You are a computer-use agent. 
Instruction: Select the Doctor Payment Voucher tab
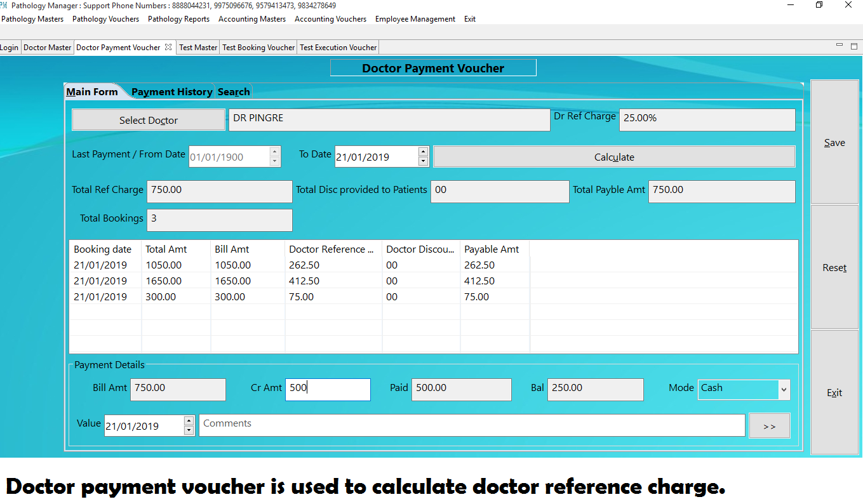pos(118,48)
